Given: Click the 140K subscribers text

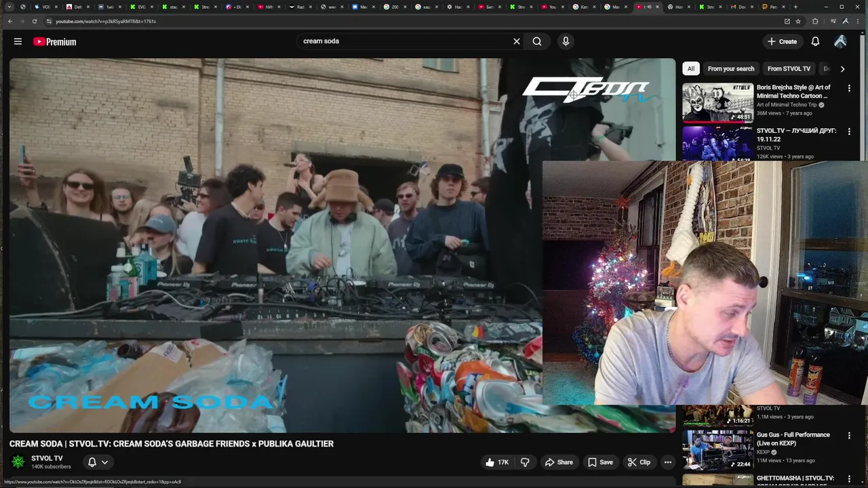Looking at the screenshot, I should [x=51, y=467].
